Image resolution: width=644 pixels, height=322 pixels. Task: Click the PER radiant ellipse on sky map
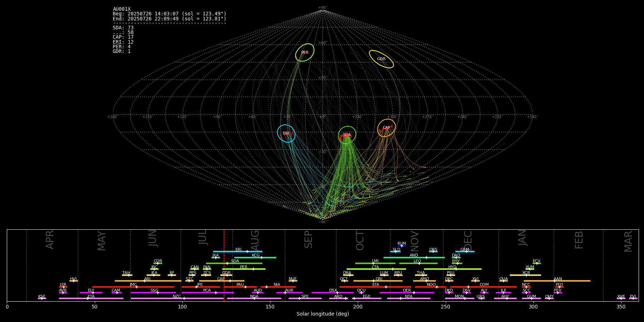305,53
